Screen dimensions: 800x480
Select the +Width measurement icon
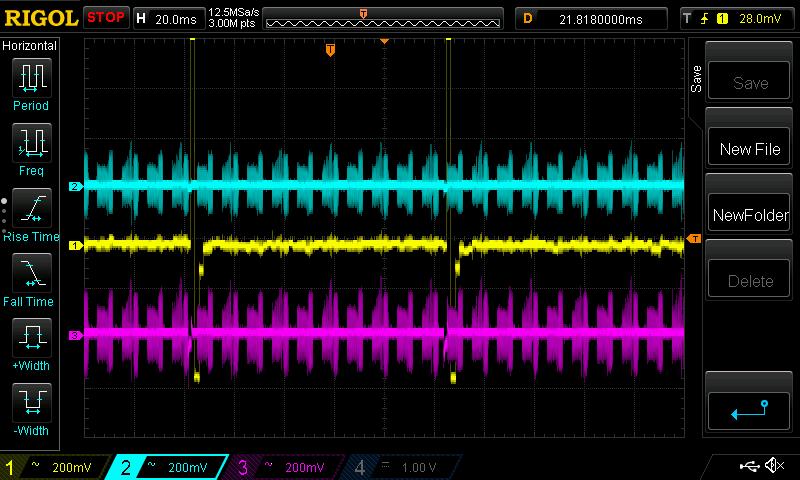(32, 337)
